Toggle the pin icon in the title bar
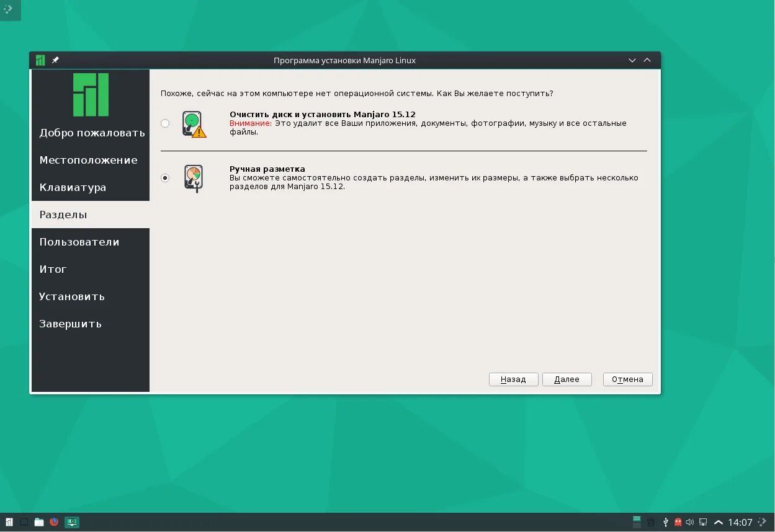 click(55, 60)
